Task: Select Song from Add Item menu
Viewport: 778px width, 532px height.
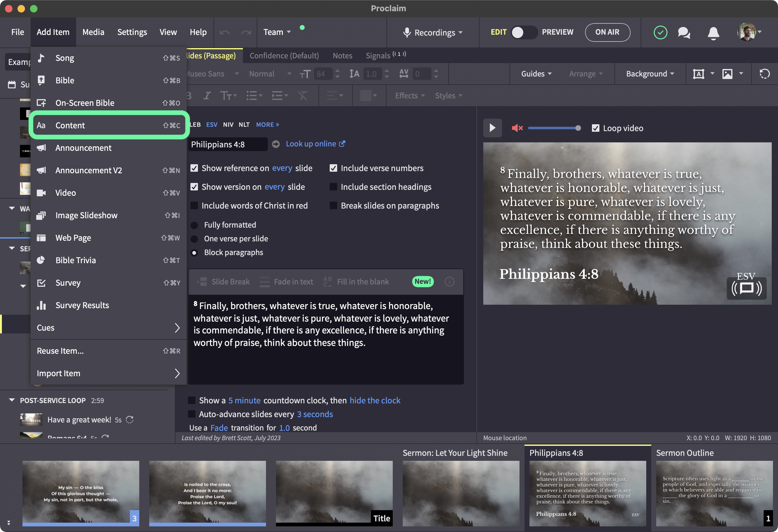Action: coord(108,58)
